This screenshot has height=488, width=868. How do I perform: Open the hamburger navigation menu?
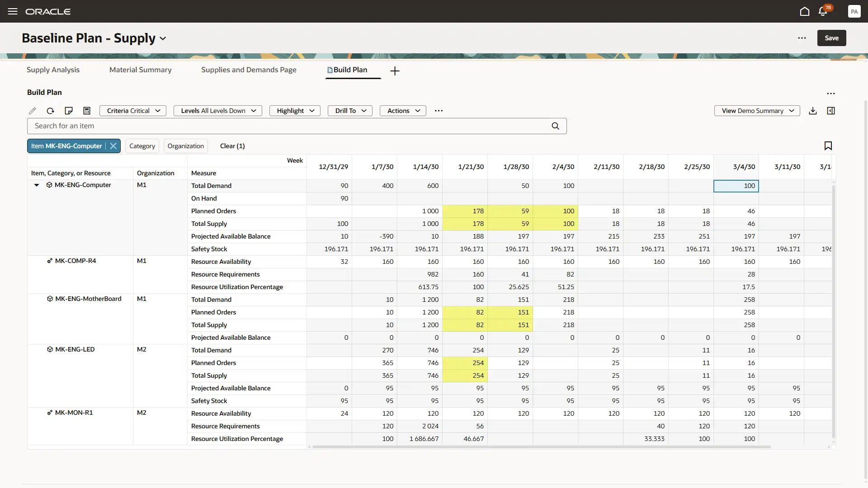pyautogui.click(x=13, y=11)
